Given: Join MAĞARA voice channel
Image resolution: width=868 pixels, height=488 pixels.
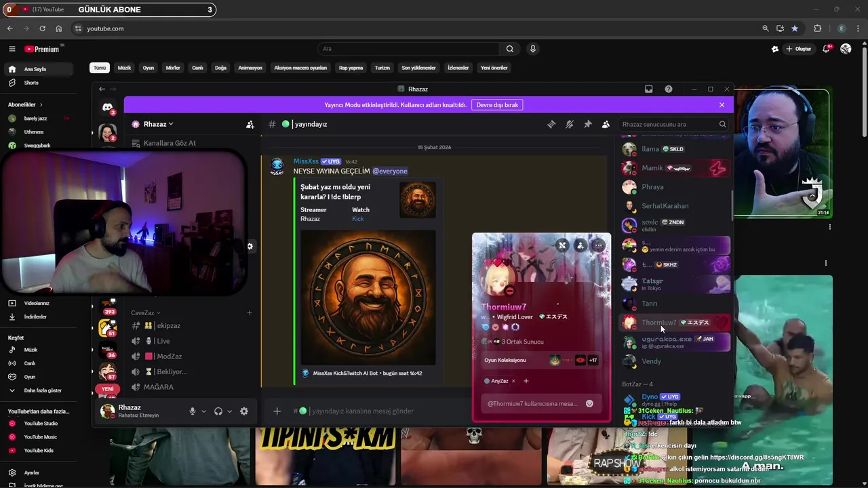Looking at the screenshot, I should click(159, 387).
